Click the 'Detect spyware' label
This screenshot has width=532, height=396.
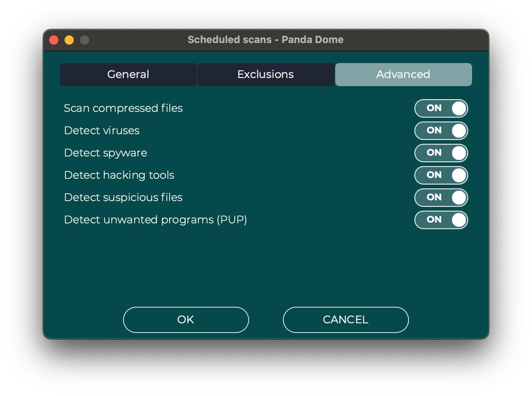[x=106, y=153]
